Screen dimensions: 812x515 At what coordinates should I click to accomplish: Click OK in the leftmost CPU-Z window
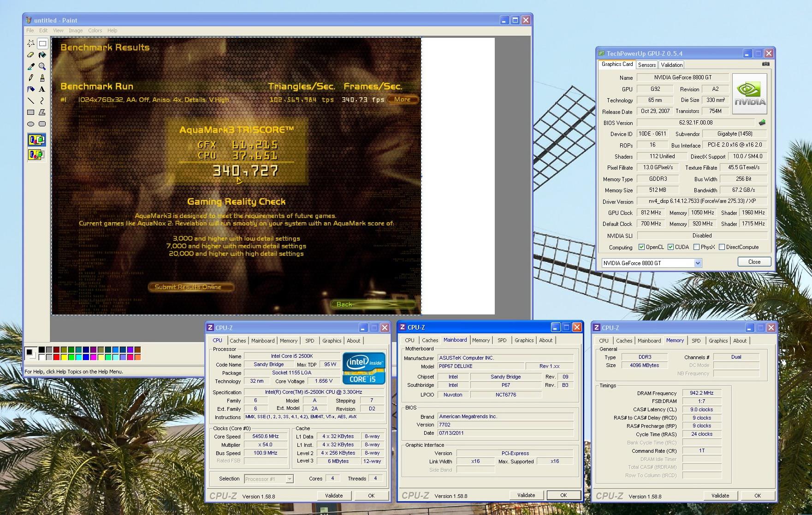coord(371,496)
